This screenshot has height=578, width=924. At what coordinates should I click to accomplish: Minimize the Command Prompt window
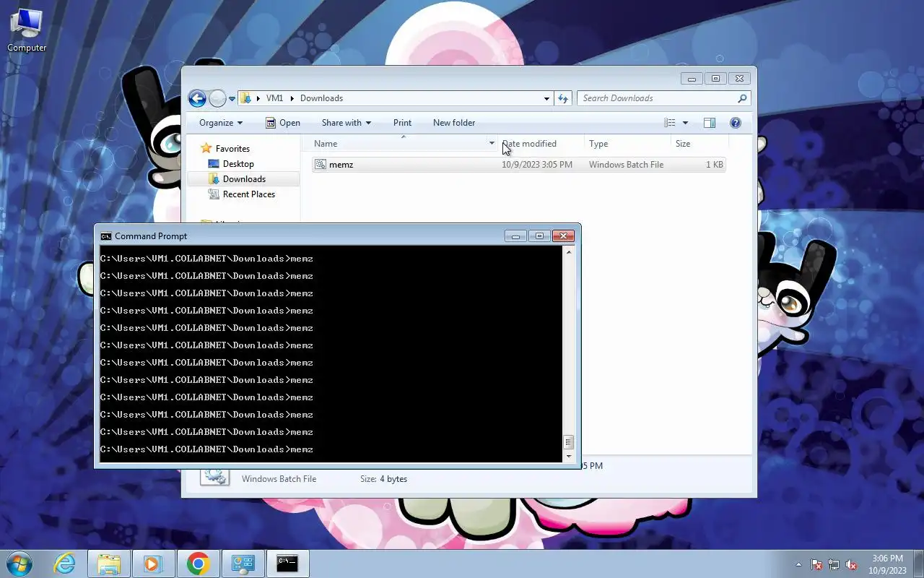point(515,236)
